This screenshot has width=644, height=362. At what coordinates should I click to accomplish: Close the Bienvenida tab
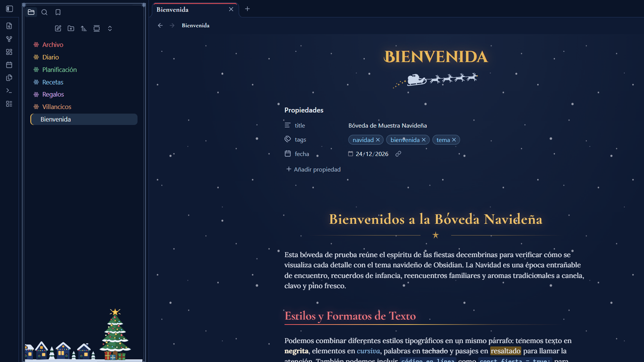point(231,10)
